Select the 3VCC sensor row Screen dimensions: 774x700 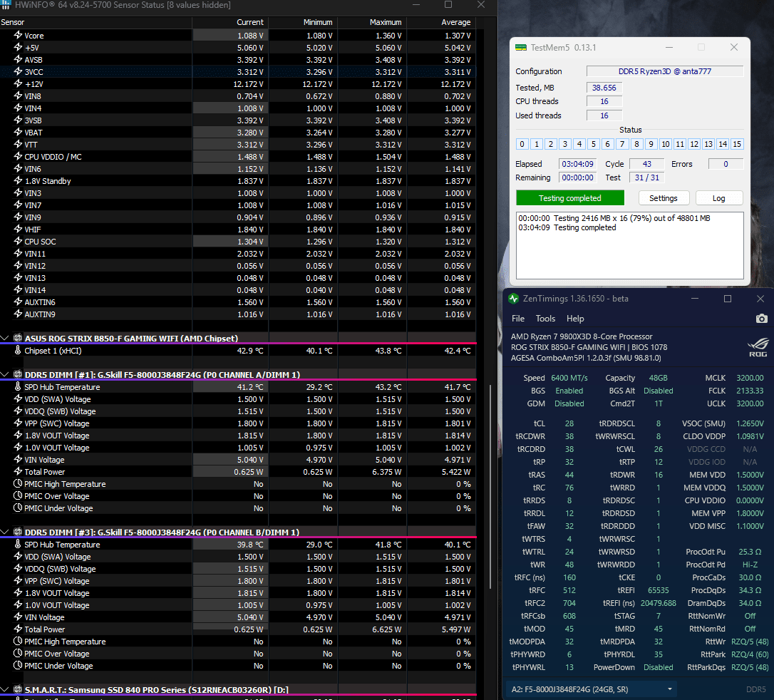[238, 71]
